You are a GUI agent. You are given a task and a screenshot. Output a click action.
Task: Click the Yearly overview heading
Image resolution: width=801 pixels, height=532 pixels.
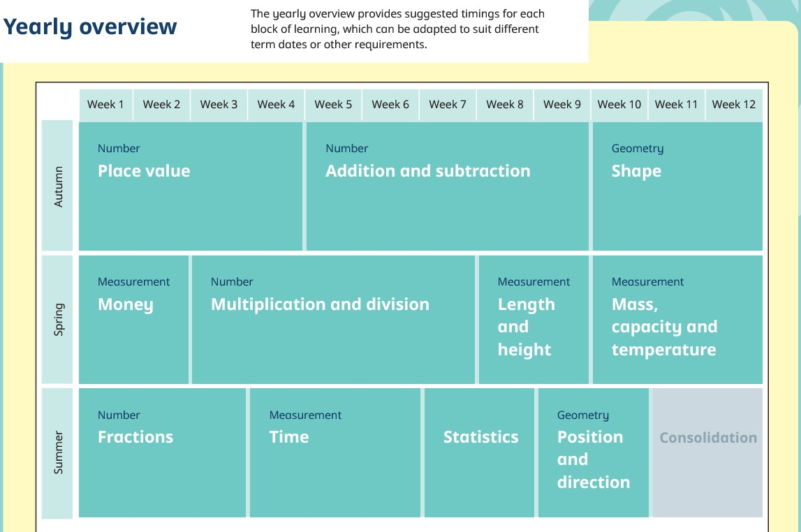(90, 27)
